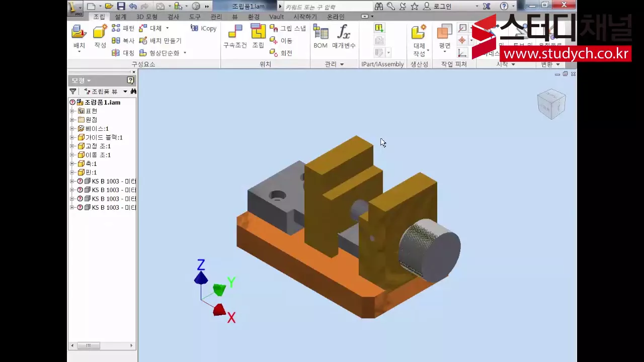
Task: Switch to the 뷰 ribbon tab
Action: [x=235, y=17]
